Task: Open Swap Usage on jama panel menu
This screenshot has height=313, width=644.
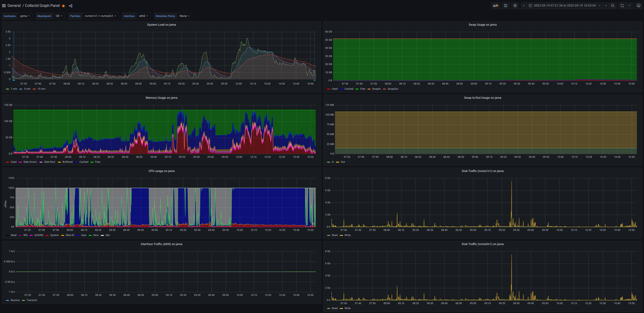Action: click(482, 25)
